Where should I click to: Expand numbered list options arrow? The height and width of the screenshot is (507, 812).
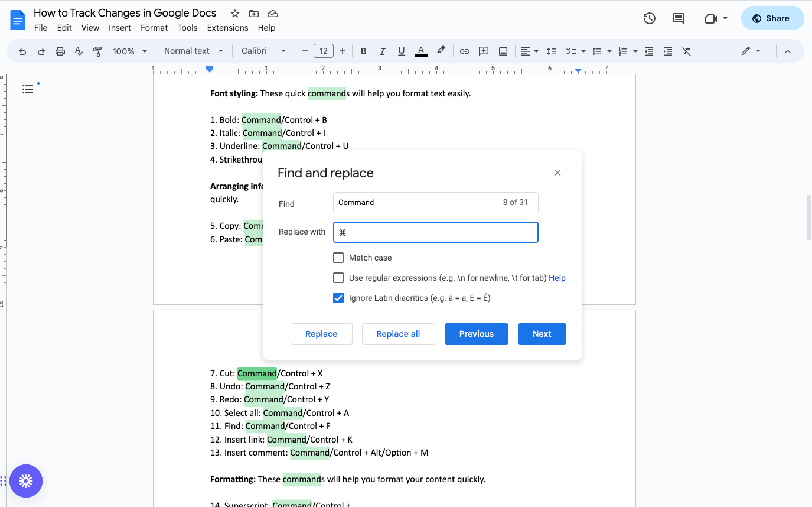(x=635, y=51)
